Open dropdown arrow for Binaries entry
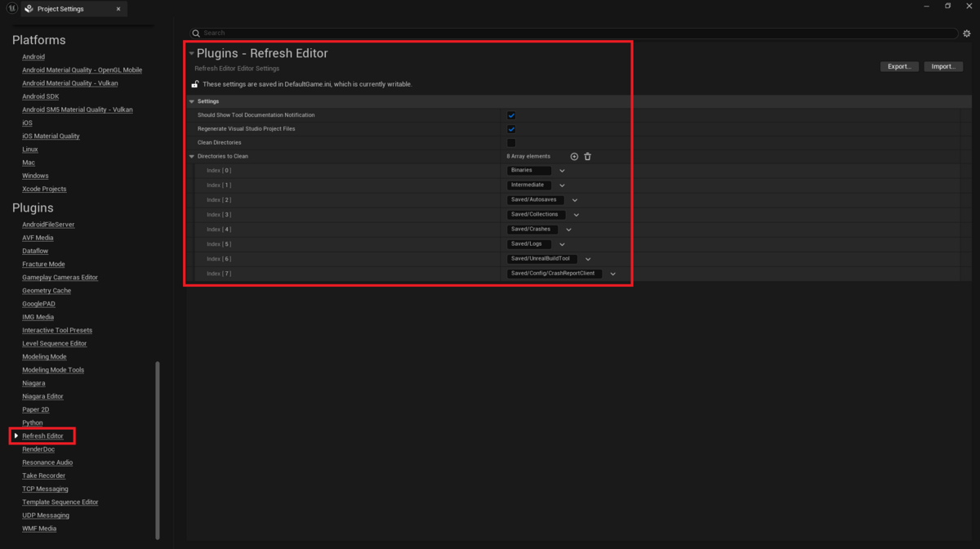 [x=562, y=171]
